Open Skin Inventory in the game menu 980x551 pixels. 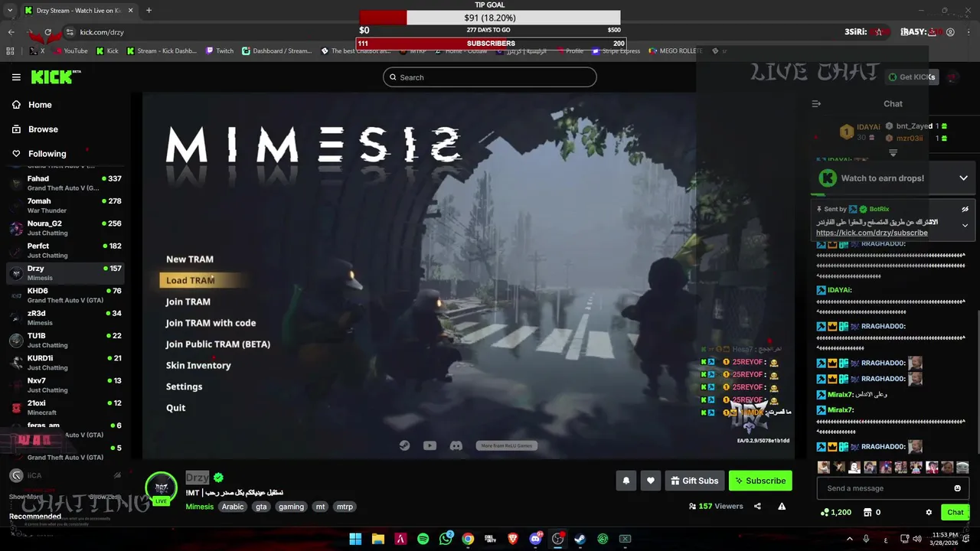pos(198,366)
